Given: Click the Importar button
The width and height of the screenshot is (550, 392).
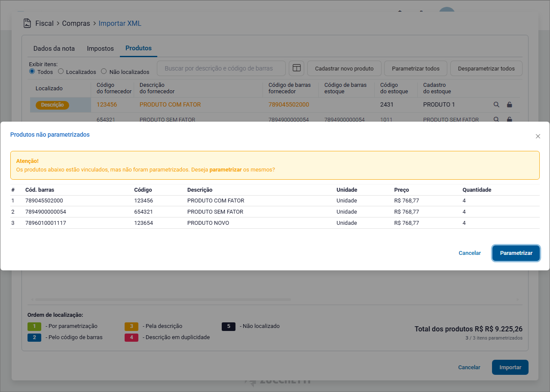Looking at the screenshot, I should tap(510, 367).
